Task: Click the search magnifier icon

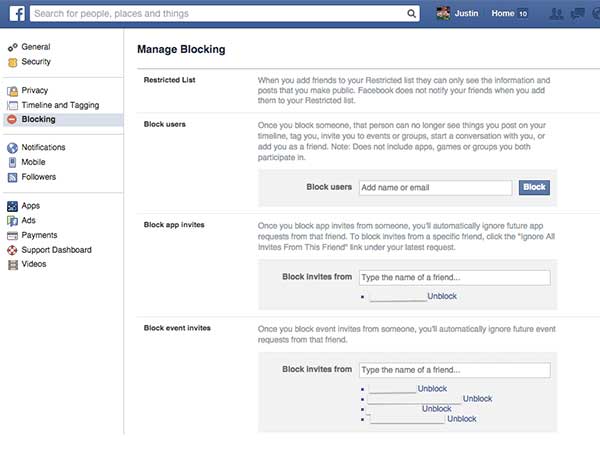Action: tap(412, 14)
